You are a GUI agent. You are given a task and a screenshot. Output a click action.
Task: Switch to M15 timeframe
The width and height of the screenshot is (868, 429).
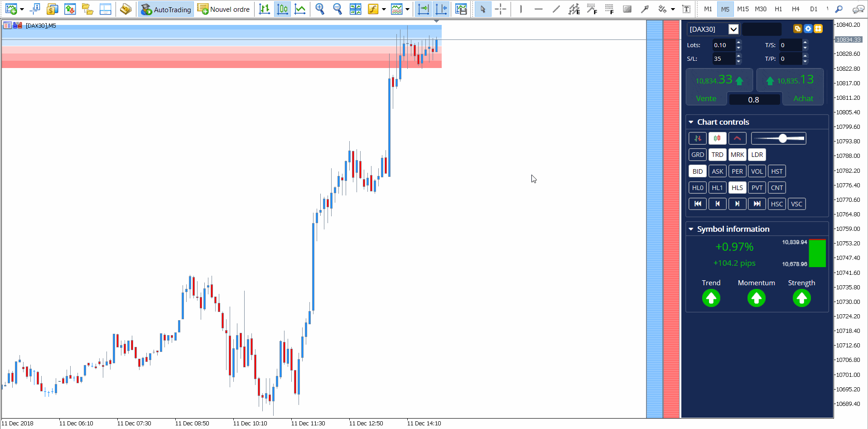(743, 9)
